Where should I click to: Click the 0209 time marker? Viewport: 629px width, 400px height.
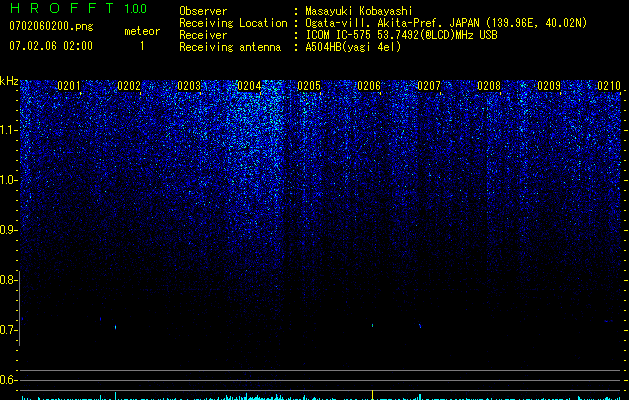(x=549, y=86)
